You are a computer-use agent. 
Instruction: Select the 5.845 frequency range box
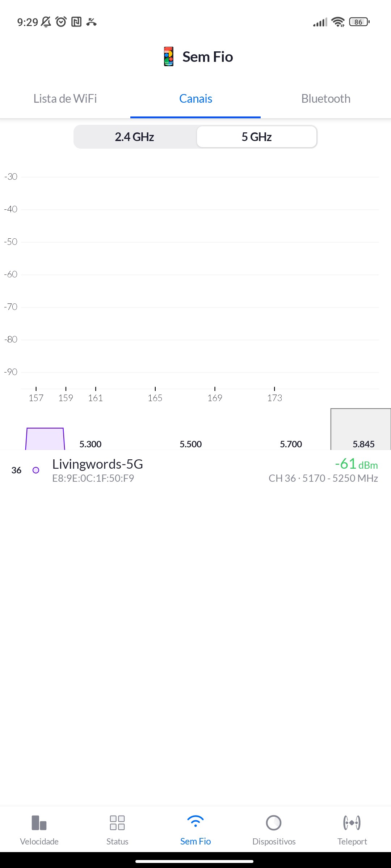361,430
